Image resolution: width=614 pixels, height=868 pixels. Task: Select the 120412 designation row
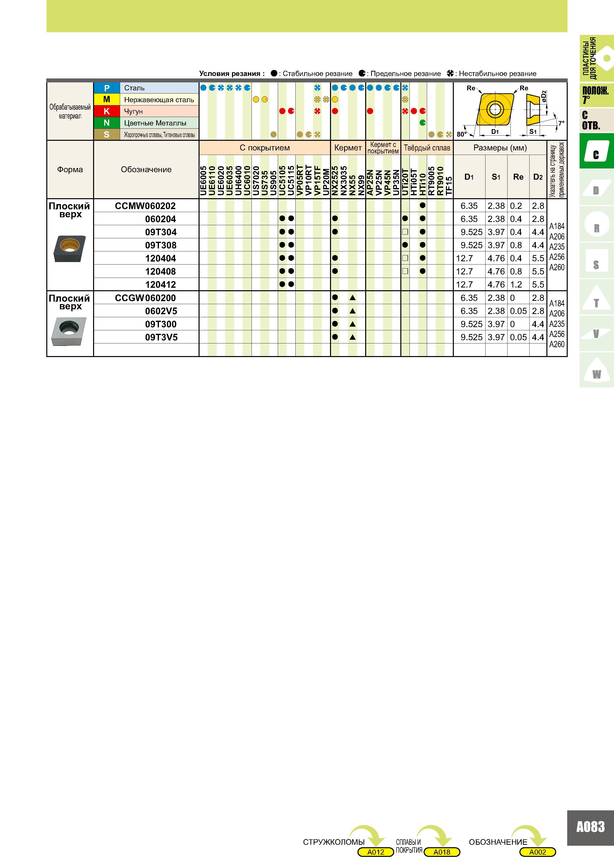(161, 285)
